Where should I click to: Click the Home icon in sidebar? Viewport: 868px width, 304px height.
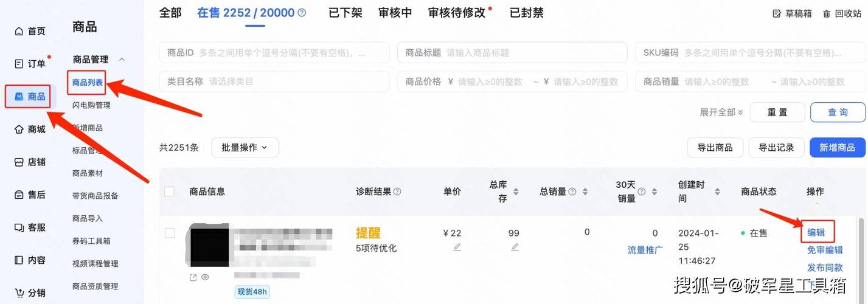(x=19, y=31)
